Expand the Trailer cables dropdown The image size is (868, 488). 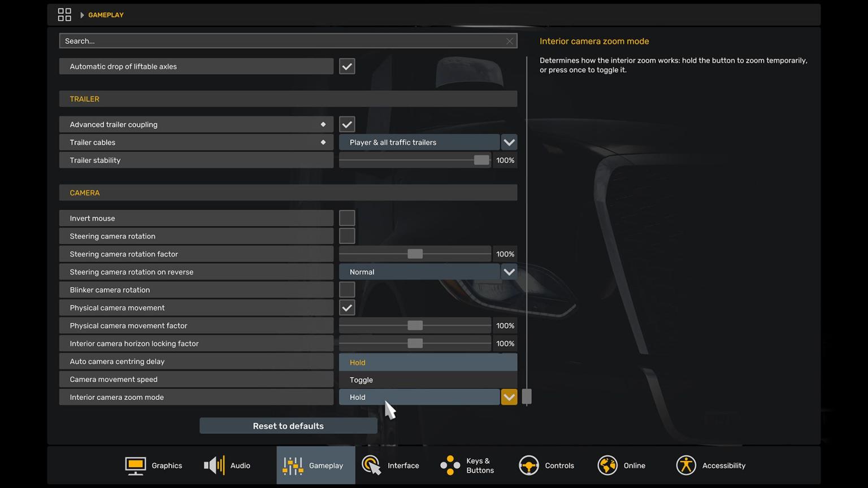pyautogui.click(x=509, y=142)
